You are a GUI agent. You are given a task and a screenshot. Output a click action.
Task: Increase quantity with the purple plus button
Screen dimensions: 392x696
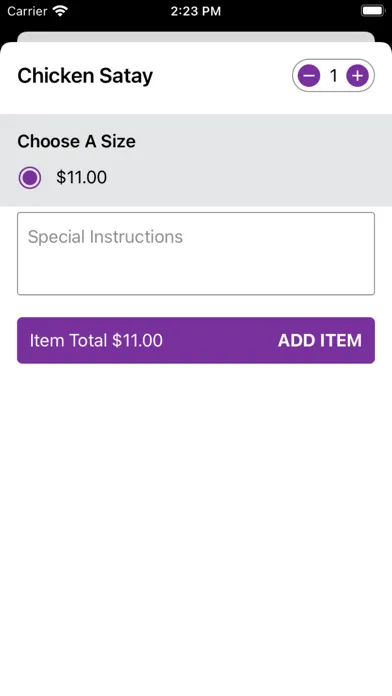tap(357, 76)
